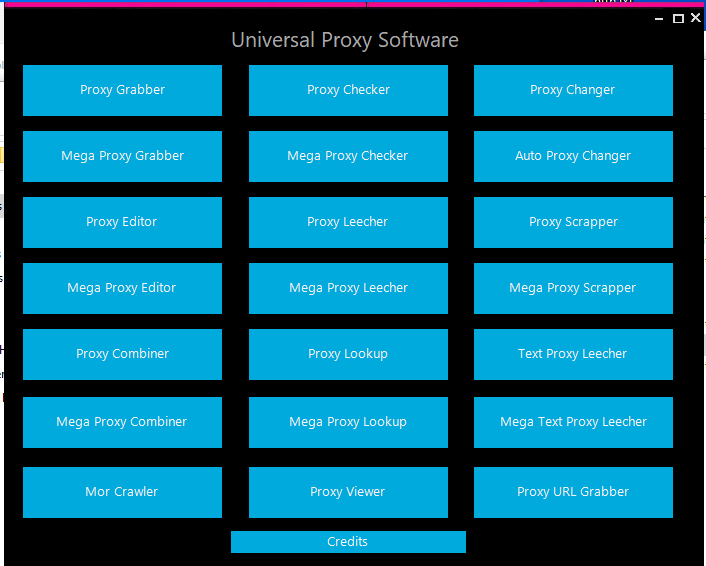This screenshot has height=566, width=706.
Task: Open Mega Proxy Scrapper
Action: pyautogui.click(x=573, y=288)
